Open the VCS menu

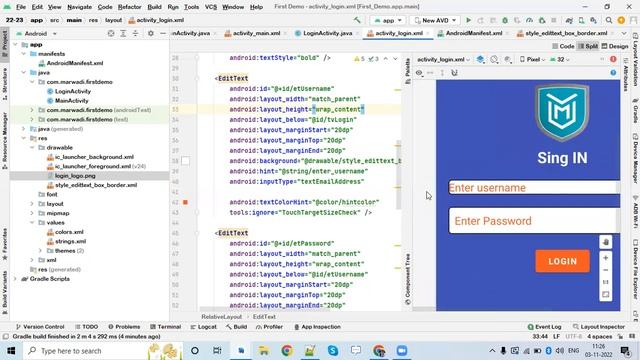pyautogui.click(x=211, y=7)
